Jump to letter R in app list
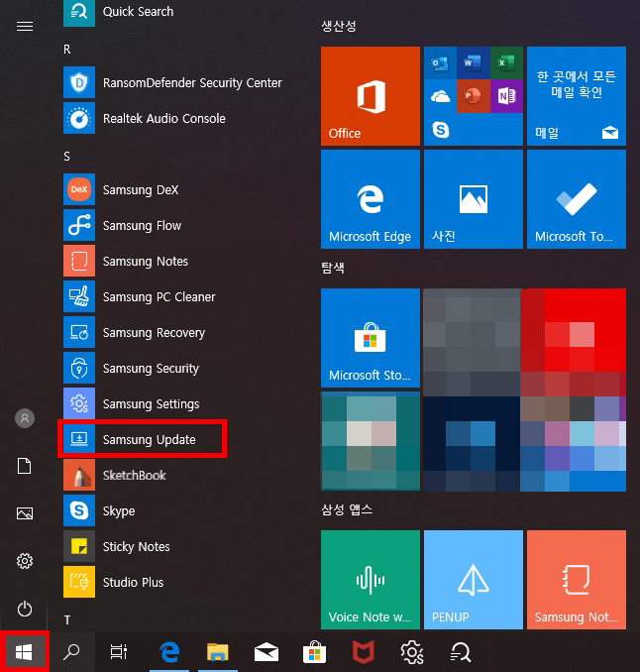The image size is (640, 672). point(66,50)
